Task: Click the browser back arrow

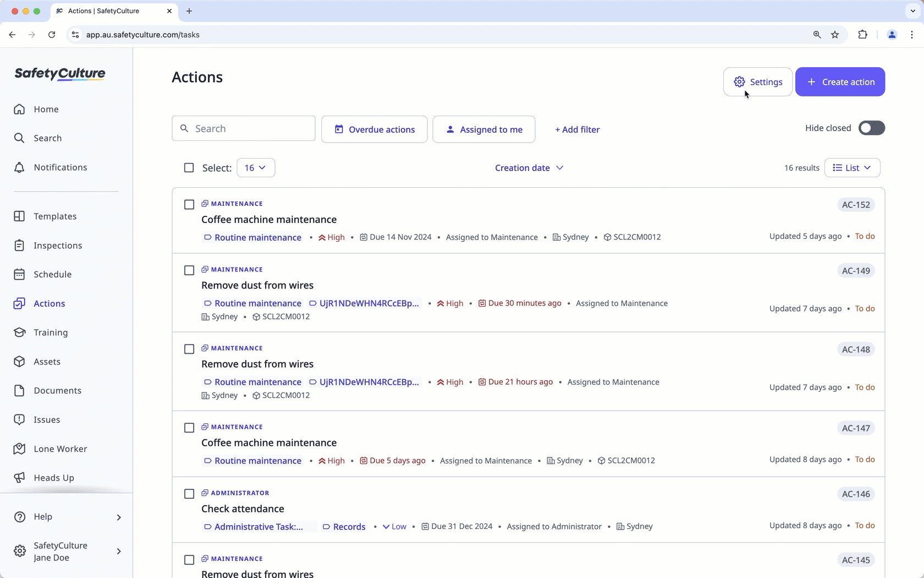Action: point(12,35)
